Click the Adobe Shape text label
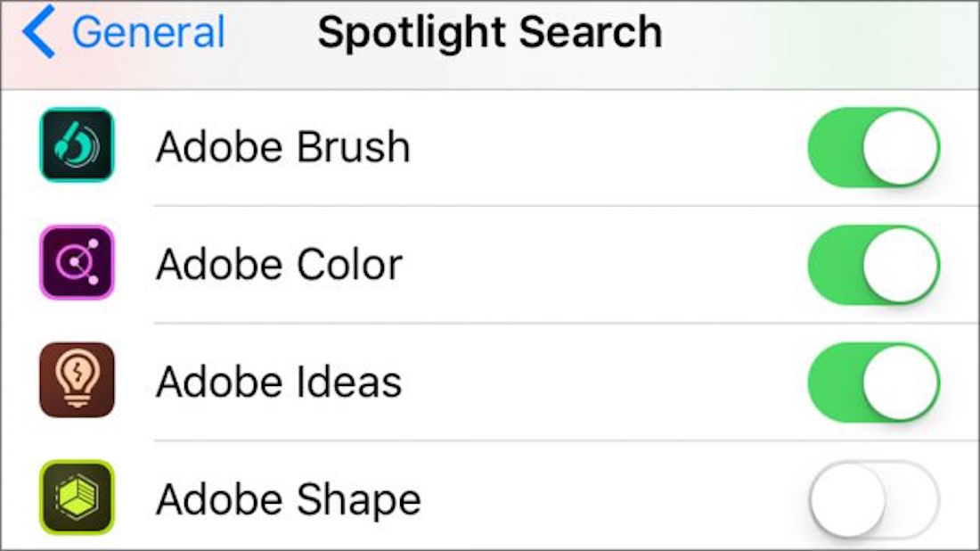The height and width of the screenshot is (551, 980). [x=288, y=498]
